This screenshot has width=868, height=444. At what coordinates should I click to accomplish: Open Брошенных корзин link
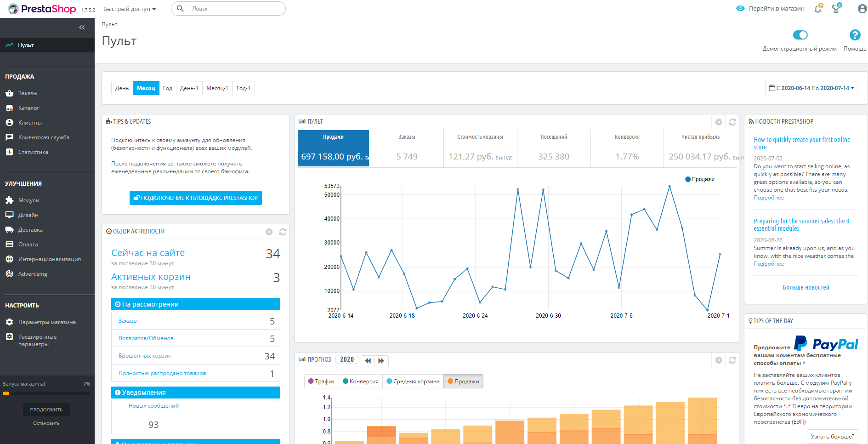click(145, 356)
